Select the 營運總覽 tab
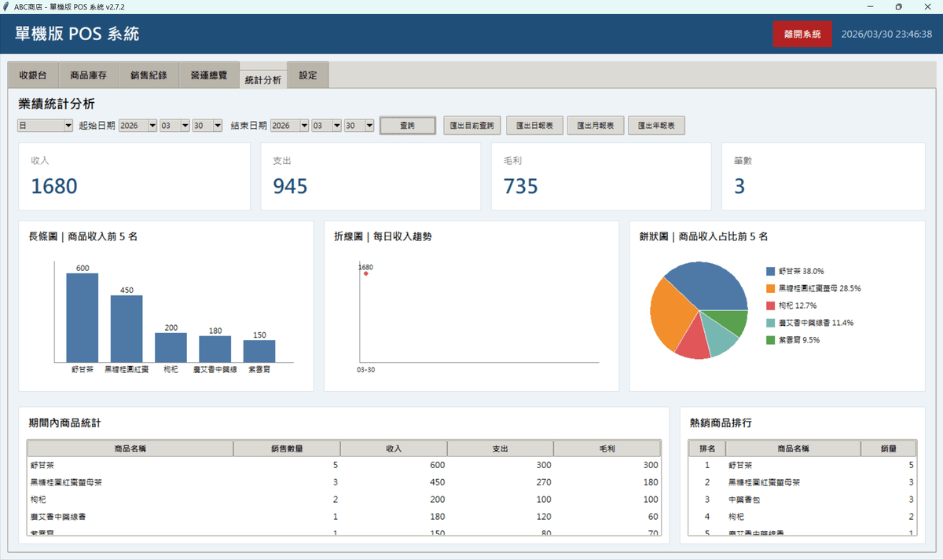 tap(208, 75)
